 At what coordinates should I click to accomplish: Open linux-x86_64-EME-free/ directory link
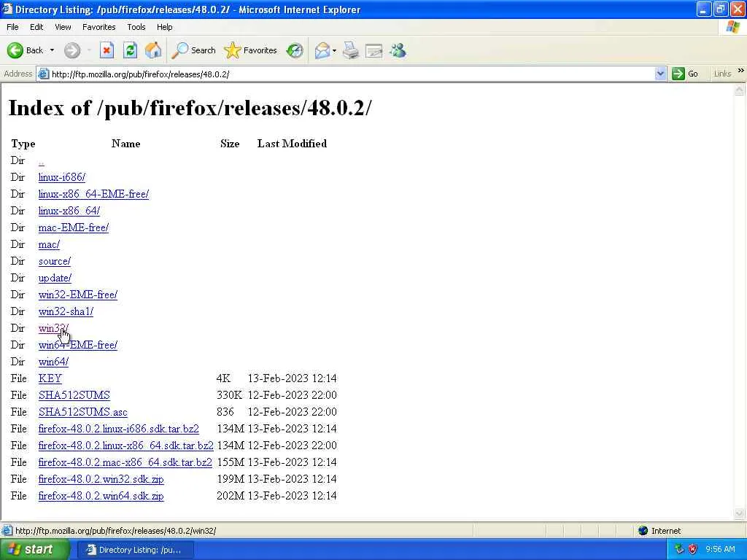93,194
